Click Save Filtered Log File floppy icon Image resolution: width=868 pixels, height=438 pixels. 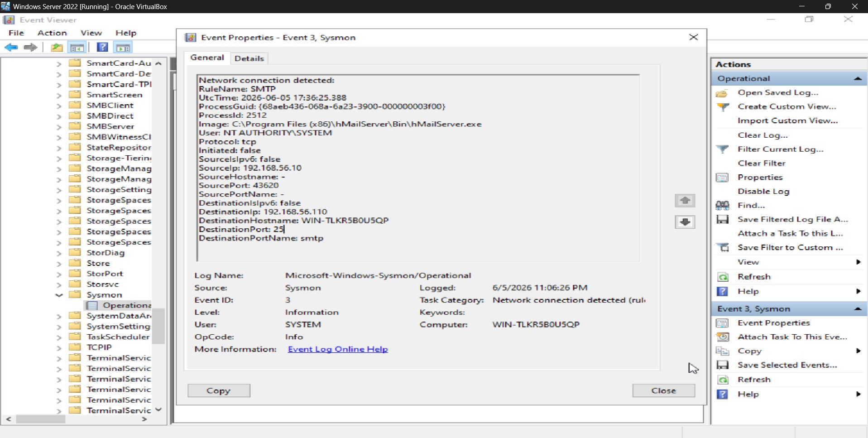722,220
